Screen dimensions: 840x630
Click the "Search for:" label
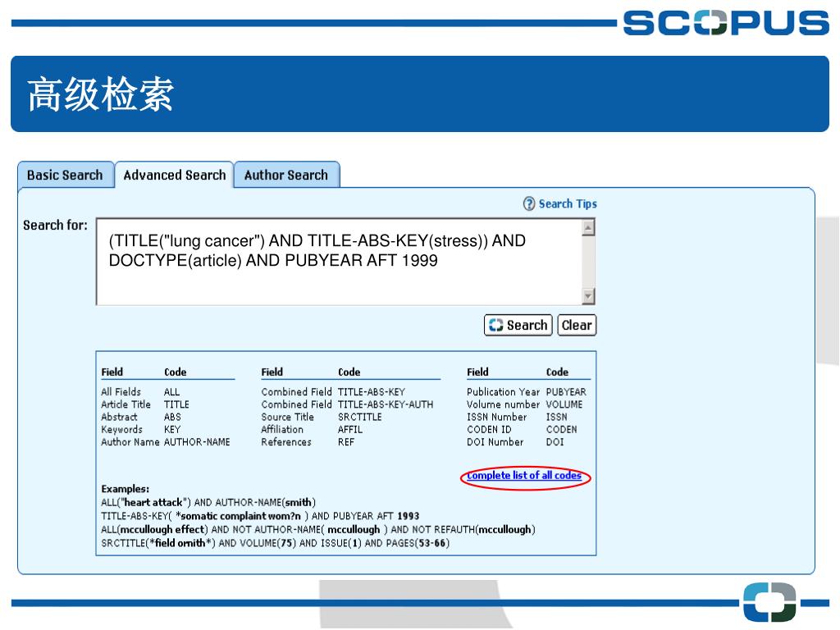coord(55,225)
